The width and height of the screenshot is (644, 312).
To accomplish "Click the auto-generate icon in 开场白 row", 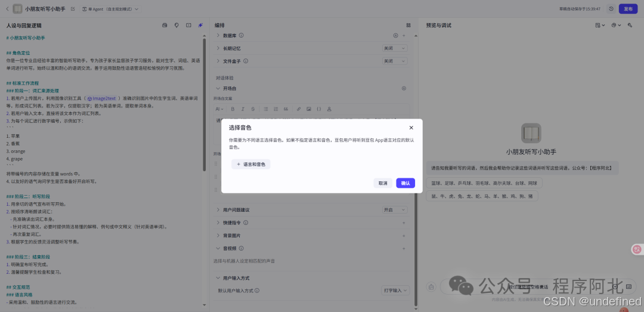I will tap(404, 88).
